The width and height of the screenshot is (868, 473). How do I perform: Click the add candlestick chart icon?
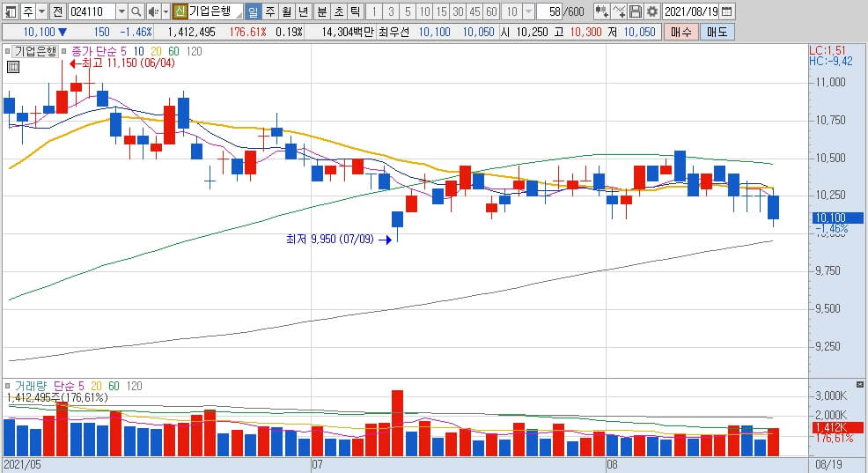coord(602,11)
